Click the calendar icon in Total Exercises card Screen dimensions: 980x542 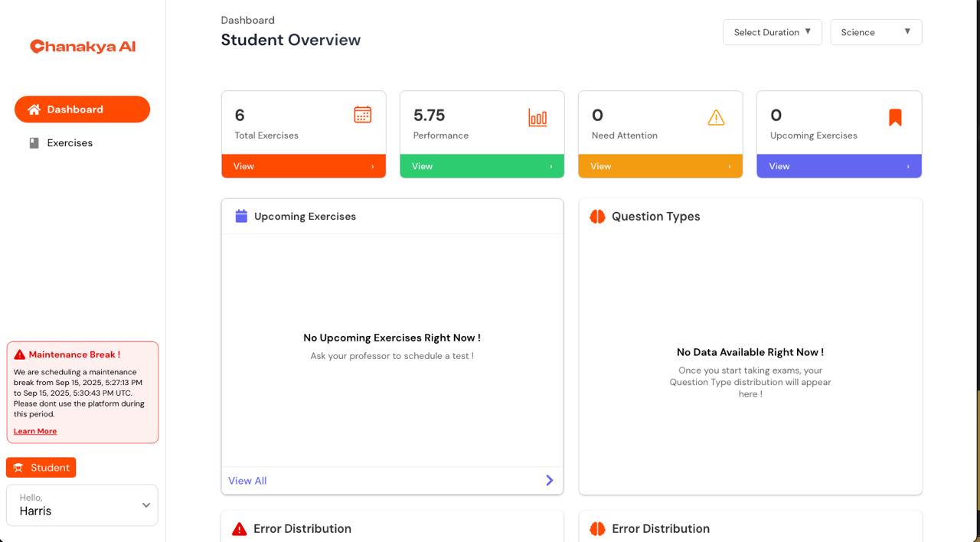[x=363, y=115]
